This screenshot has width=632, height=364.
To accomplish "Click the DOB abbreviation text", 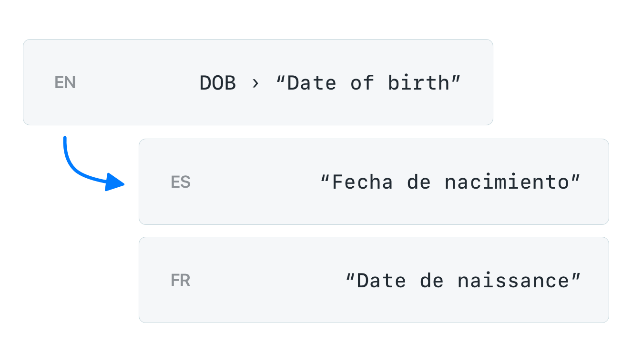I will click(x=218, y=83).
